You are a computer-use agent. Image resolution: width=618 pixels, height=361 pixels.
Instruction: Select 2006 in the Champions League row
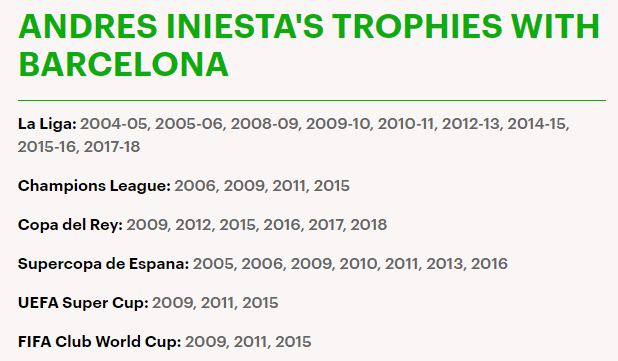197,186
